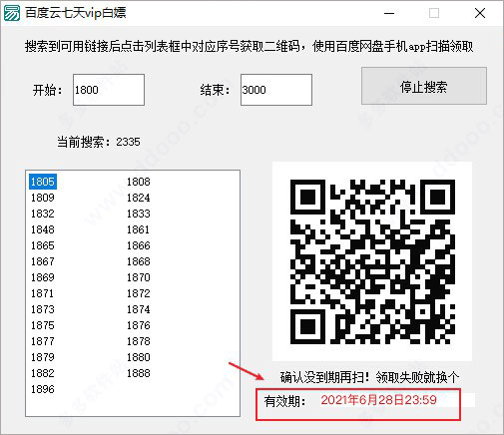
Task: Click the instruction text about 百度网盘手机app扫描
Action: [250, 46]
